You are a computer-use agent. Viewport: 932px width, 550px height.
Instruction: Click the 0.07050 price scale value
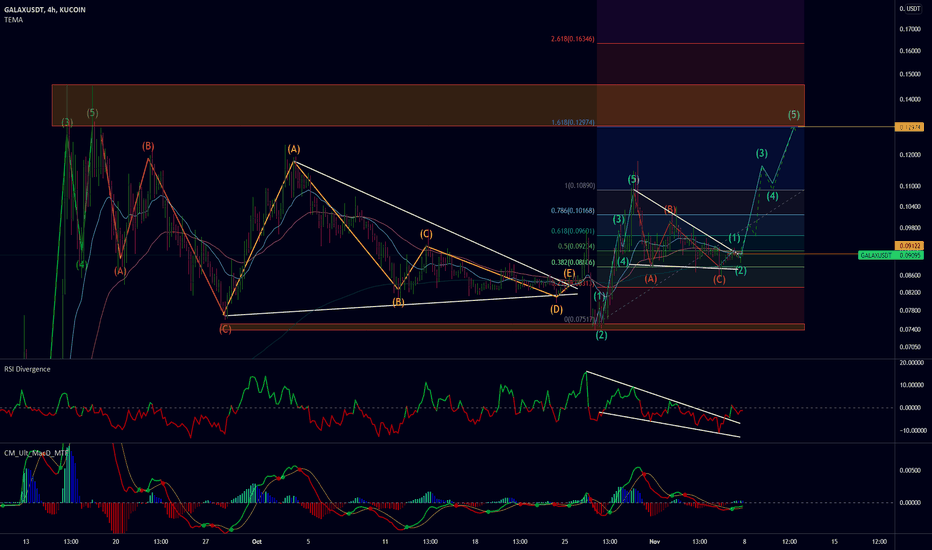pyautogui.click(x=910, y=347)
